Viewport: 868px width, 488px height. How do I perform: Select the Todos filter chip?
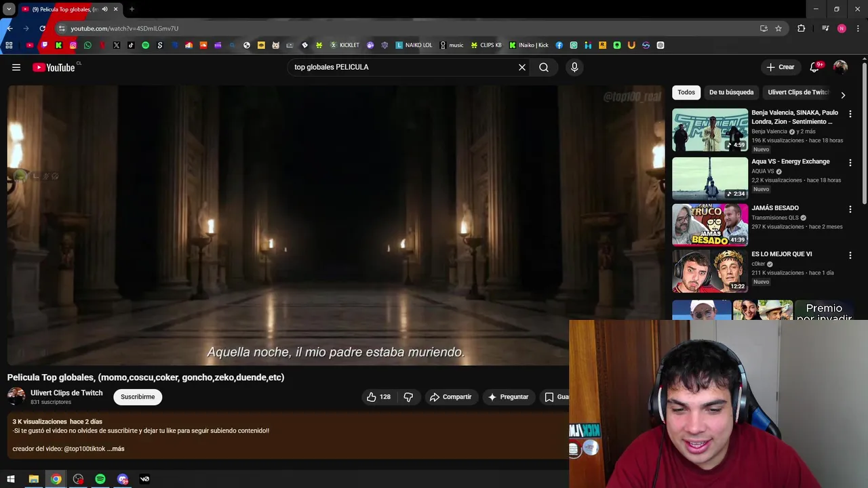(686, 92)
